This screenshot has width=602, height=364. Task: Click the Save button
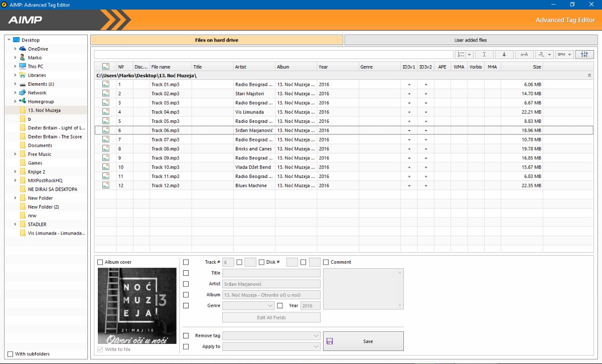pos(363,341)
